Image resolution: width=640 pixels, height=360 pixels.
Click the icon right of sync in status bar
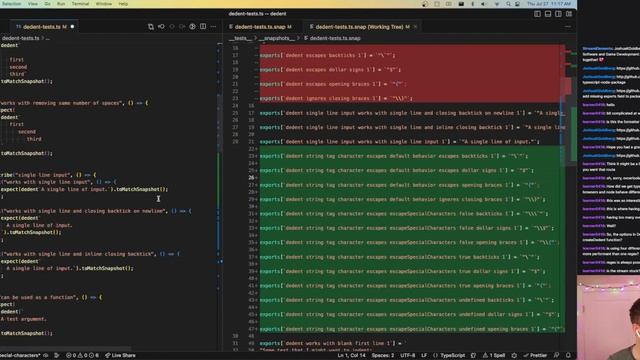tap(57, 356)
